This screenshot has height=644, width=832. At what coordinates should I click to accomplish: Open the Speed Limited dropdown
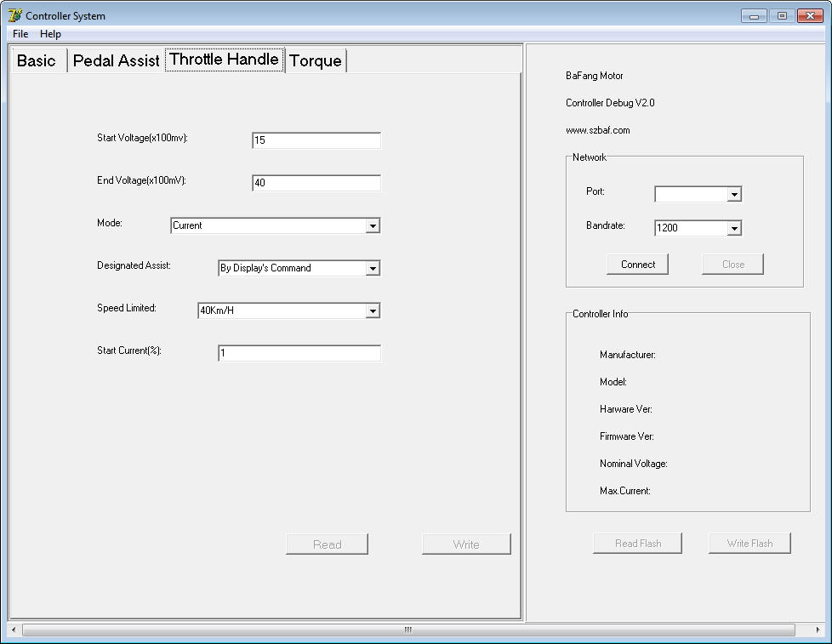[372, 311]
